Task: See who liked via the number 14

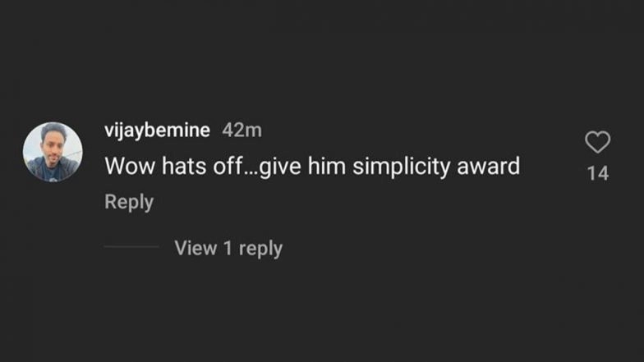Action: pos(598,173)
